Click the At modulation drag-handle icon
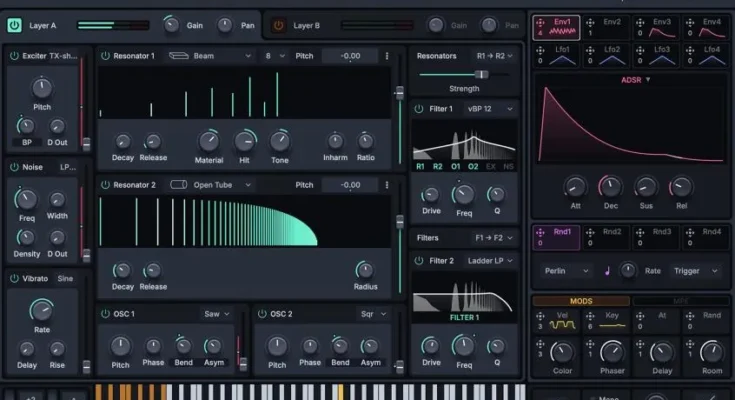735x400 pixels. click(640, 316)
